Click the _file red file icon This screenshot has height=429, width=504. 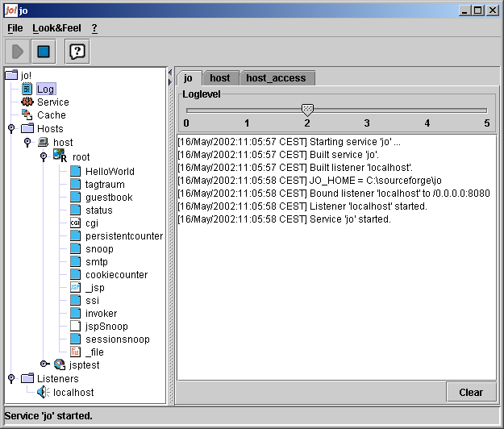(x=75, y=352)
